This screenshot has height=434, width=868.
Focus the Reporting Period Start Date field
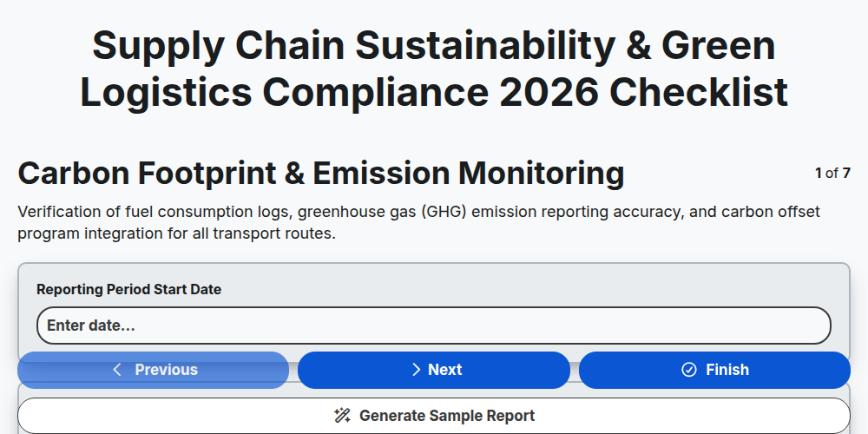click(433, 325)
